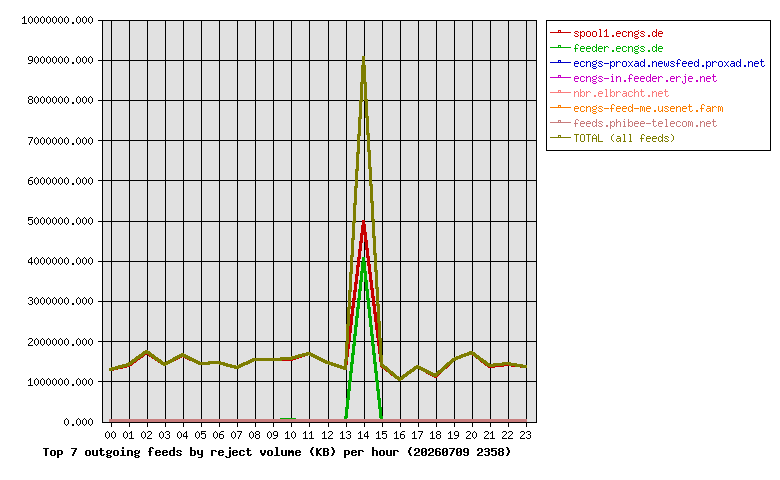Click the 7000000.000 y-axis label

[60, 141]
